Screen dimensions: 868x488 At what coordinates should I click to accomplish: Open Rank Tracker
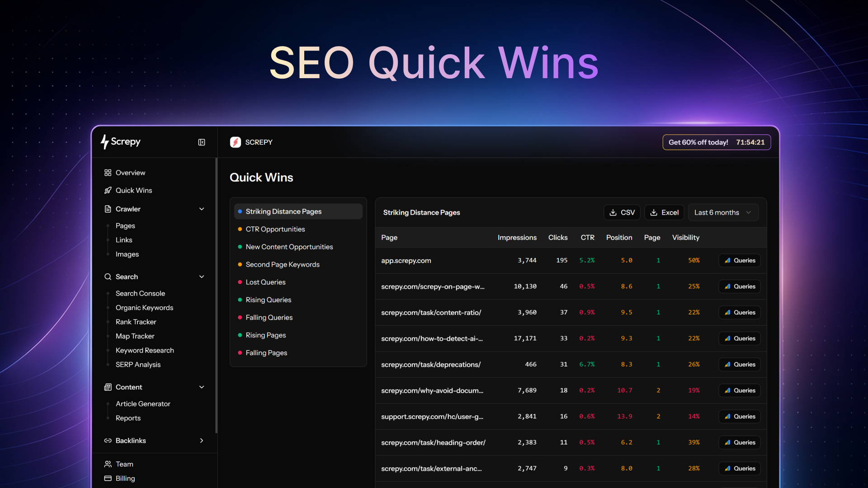click(x=136, y=322)
